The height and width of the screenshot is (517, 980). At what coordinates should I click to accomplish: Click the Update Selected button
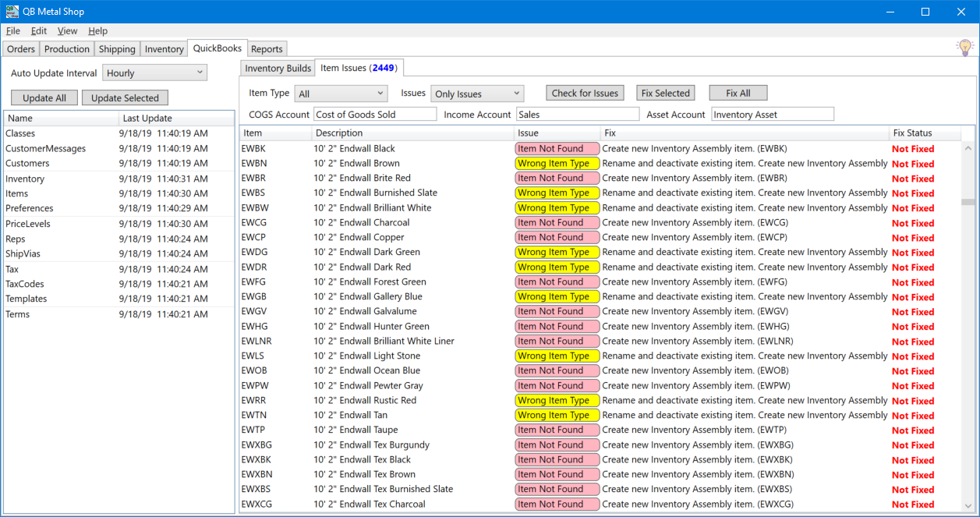click(125, 98)
